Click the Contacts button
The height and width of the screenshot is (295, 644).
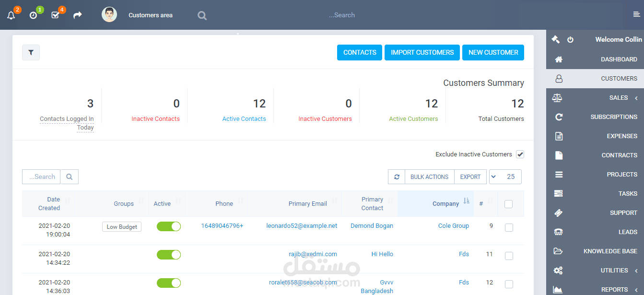click(x=360, y=53)
